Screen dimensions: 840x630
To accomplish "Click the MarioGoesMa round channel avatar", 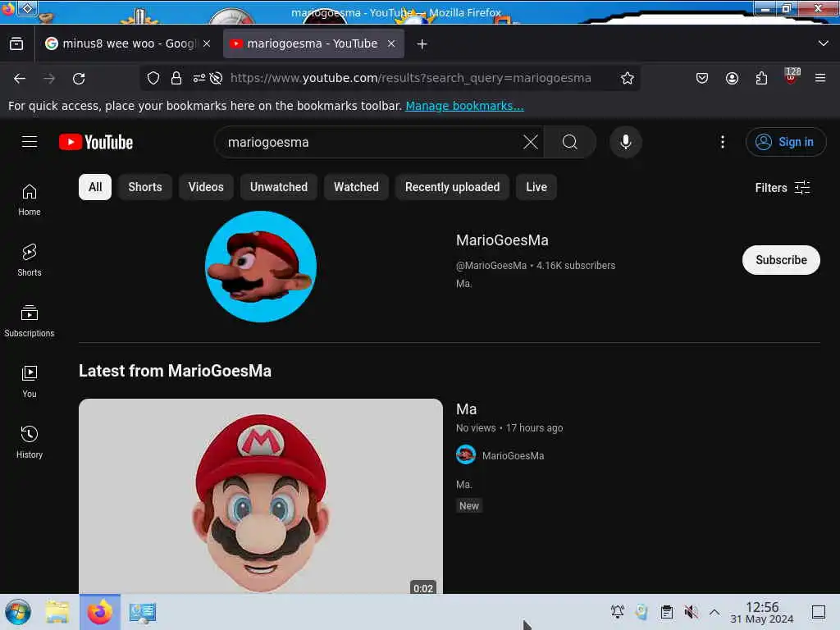I will pyautogui.click(x=261, y=267).
